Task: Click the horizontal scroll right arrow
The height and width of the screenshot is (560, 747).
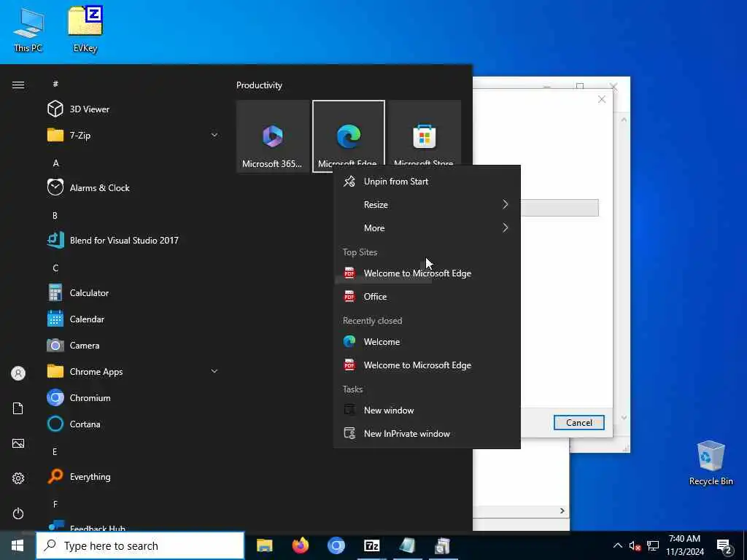Action: point(562,510)
